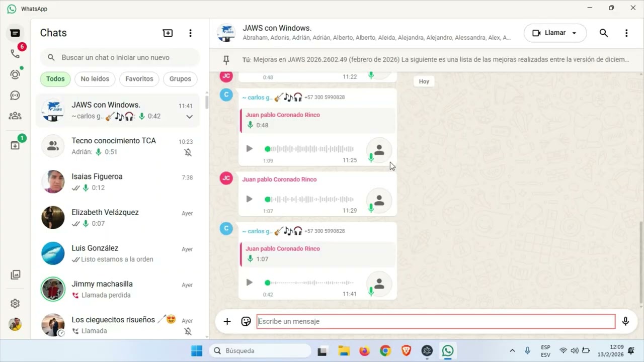
Task: Open Brave browser from the taskbar
Action: click(x=406, y=351)
